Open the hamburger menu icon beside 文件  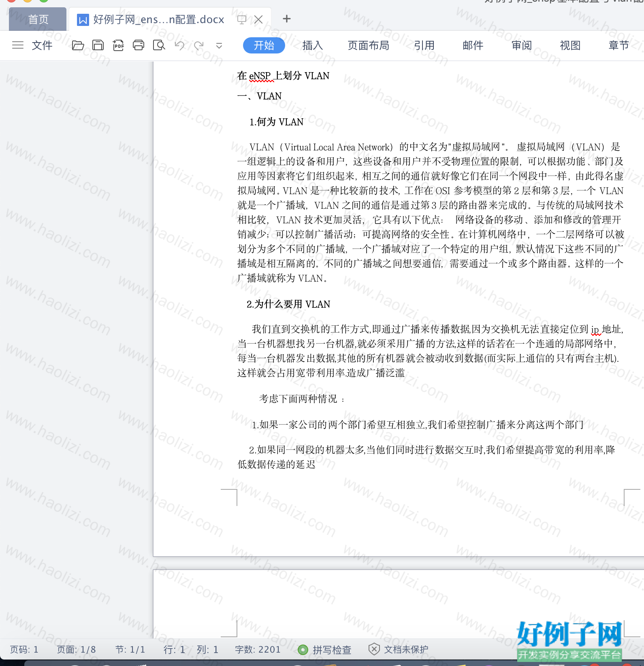[18, 45]
